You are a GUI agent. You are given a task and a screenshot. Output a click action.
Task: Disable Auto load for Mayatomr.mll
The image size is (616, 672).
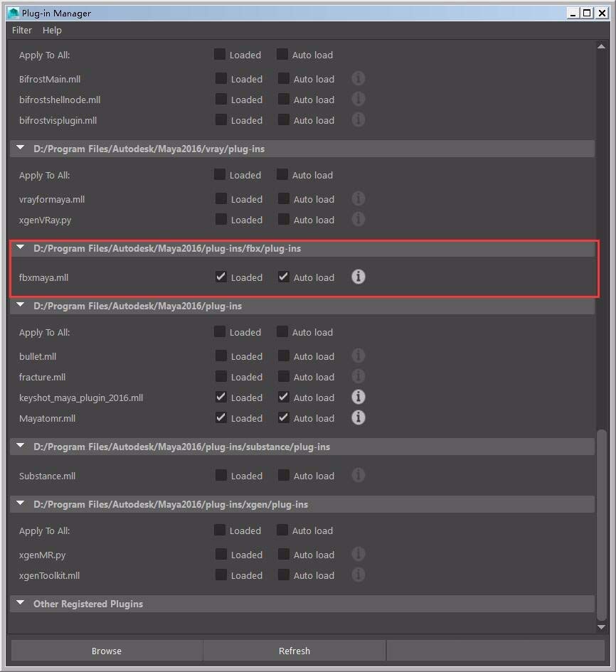(283, 417)
